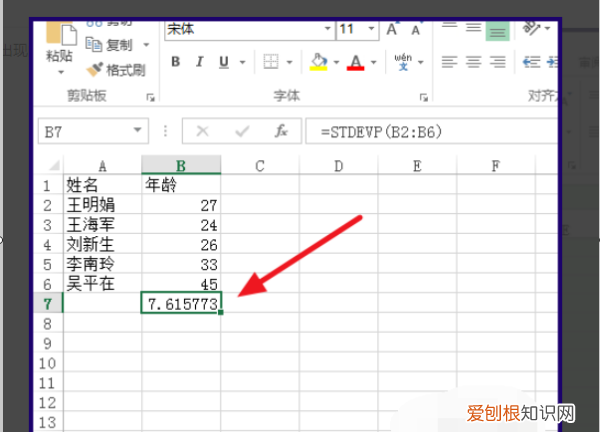Click cell with value 27

(181, 205)
